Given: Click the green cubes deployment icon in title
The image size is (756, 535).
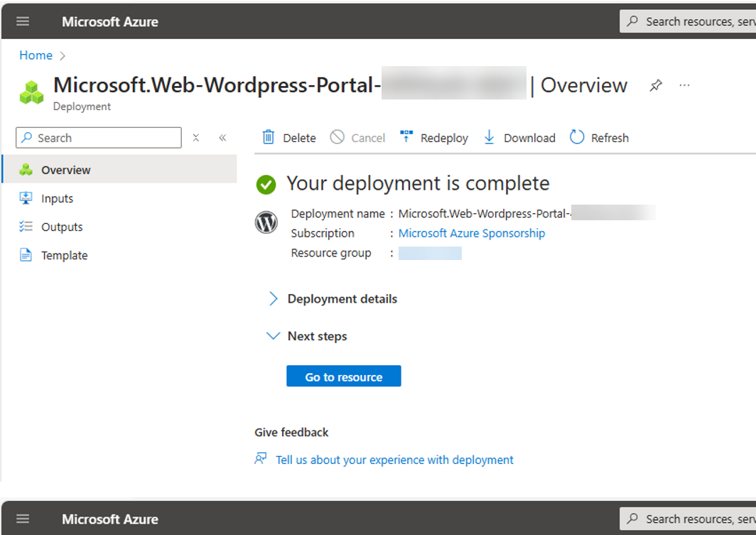Looking at the screenshot, I should point(31,92).
